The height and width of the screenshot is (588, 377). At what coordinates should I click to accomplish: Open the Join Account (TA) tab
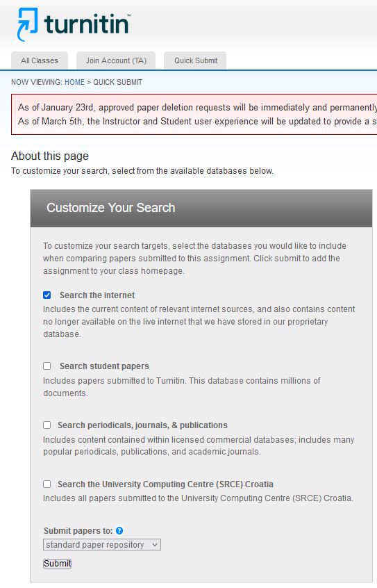click(116, 60)
